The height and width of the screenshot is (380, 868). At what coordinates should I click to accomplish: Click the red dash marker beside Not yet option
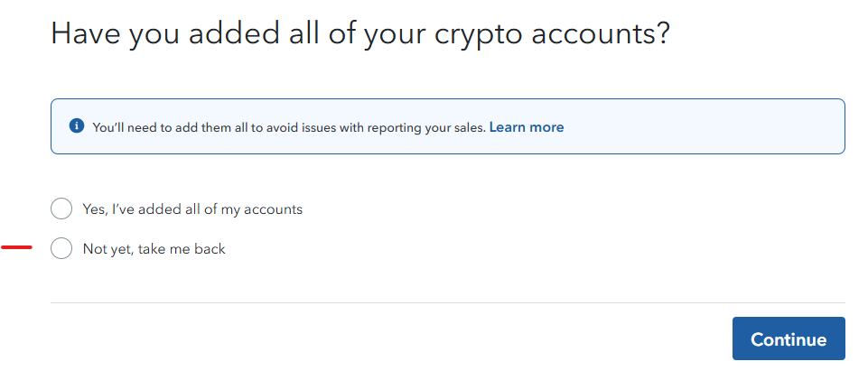(16, 247)
